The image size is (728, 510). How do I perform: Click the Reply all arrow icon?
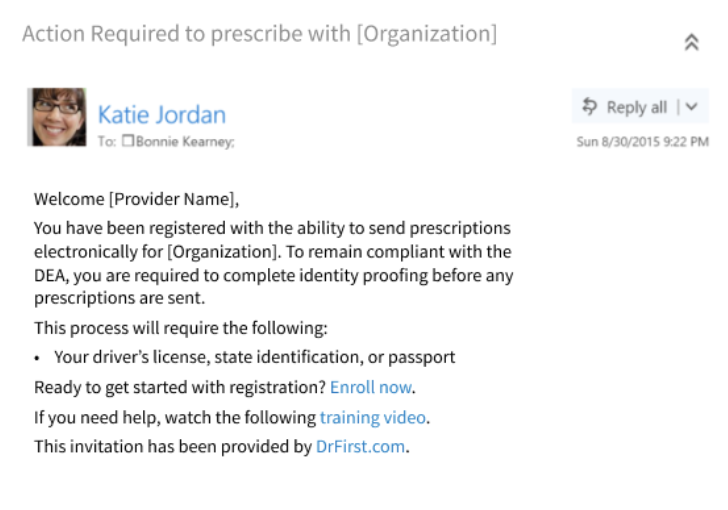pyautogui.click(x=590, y=106)
